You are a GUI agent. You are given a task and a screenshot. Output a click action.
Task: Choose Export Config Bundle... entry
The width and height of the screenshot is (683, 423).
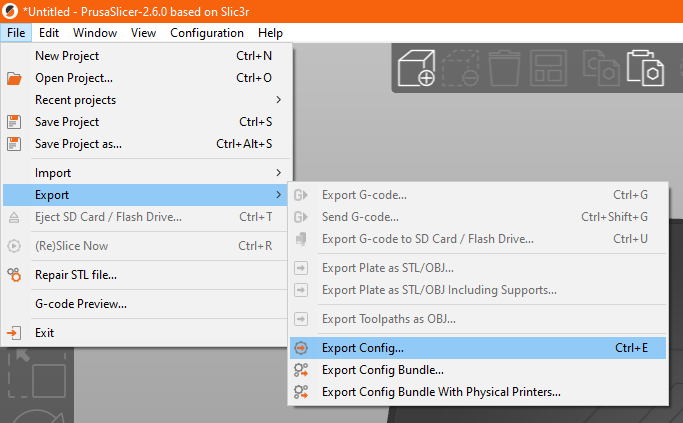(478, 370)
